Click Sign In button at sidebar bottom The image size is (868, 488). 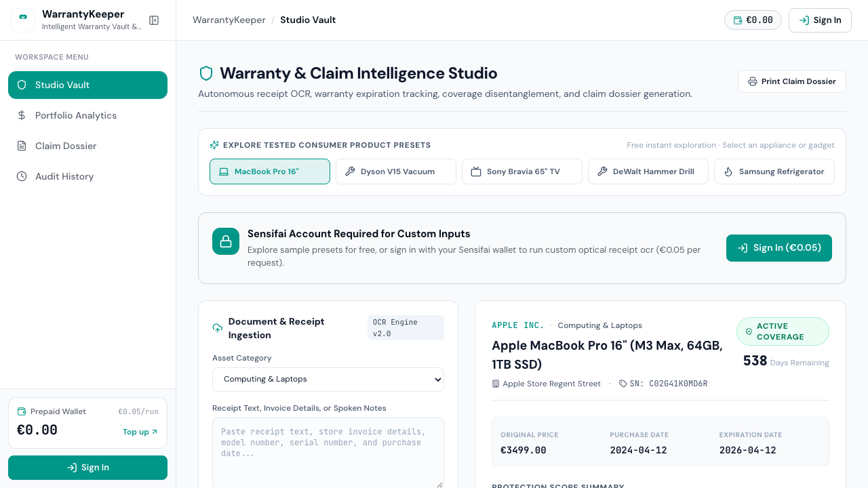pyautogui.click(x=88, y=468)
